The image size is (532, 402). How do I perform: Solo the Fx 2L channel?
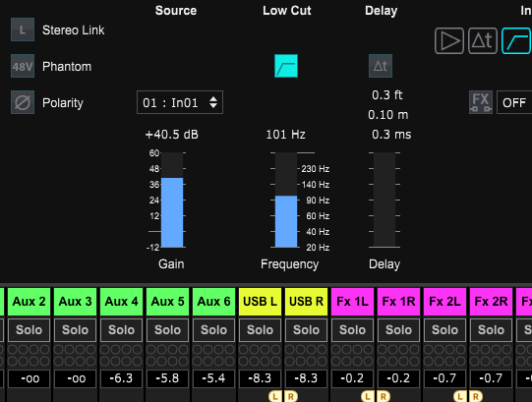(x=444, y=329)
